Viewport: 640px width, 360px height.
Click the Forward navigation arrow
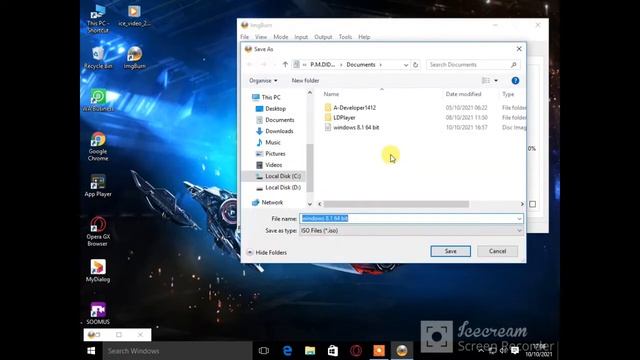click(x=264, y=64)
